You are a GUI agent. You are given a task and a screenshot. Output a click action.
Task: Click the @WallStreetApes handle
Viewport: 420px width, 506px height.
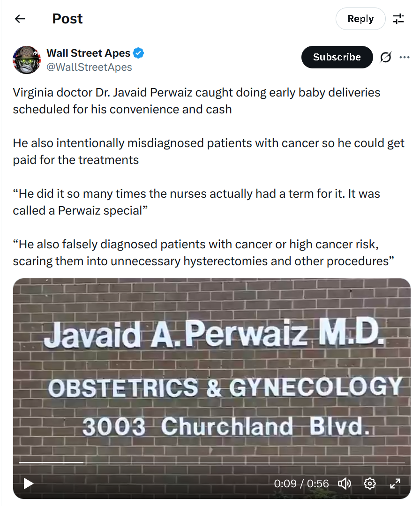(90, 67)
